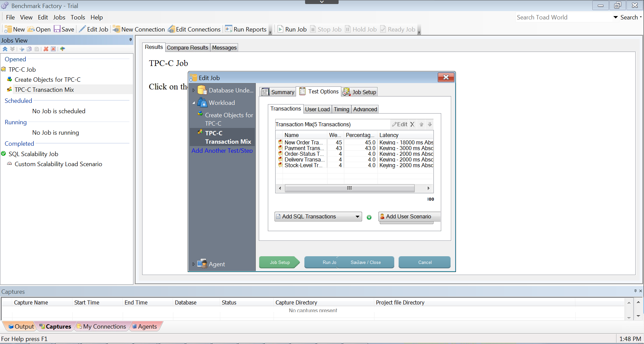The height and width of the screenshot is (344, 644).
Task: Click the copy icon in Jobs View
Action: click(29, 49)
